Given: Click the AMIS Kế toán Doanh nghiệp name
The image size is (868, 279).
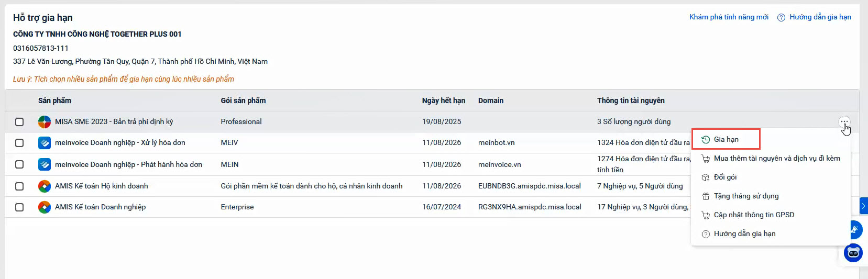Looking at the screenshot, I should [101, 207].
